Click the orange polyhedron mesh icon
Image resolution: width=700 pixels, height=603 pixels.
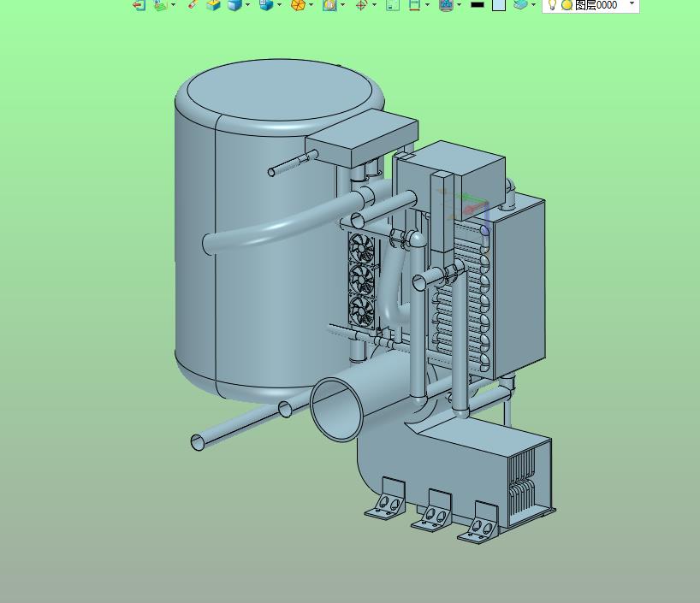[x=298, y=5]
